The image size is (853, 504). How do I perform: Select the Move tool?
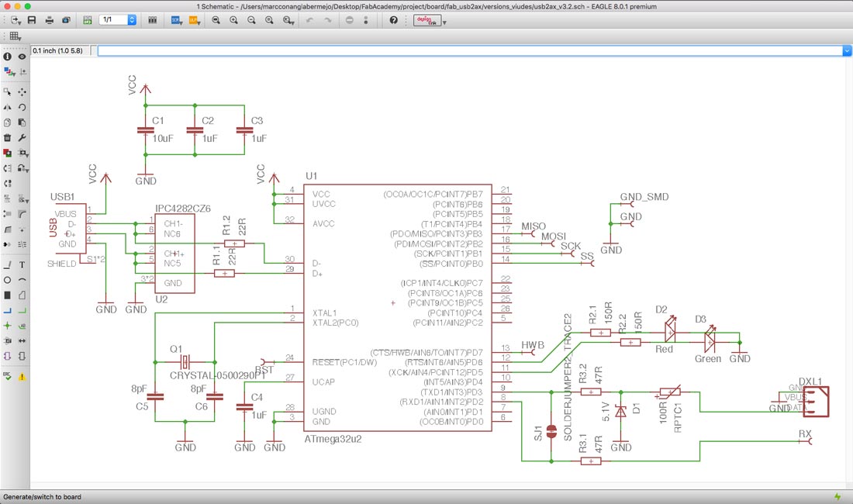click(x=22, y=92)
